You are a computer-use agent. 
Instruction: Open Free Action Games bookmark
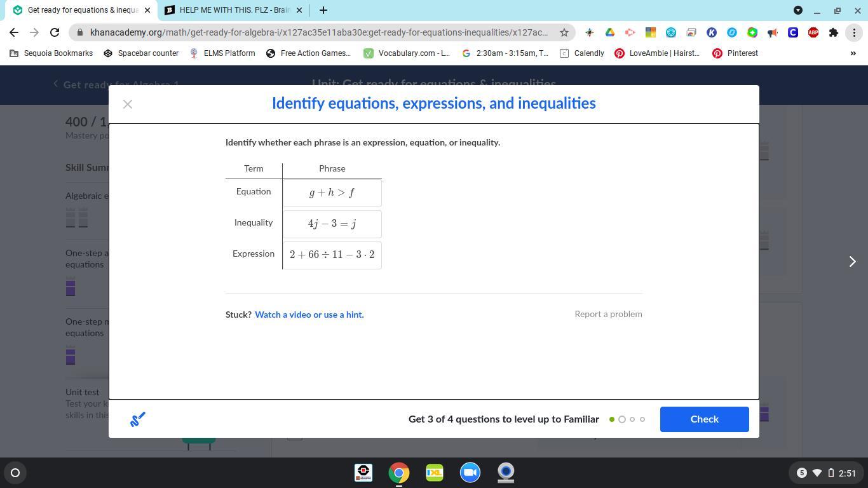308,53
